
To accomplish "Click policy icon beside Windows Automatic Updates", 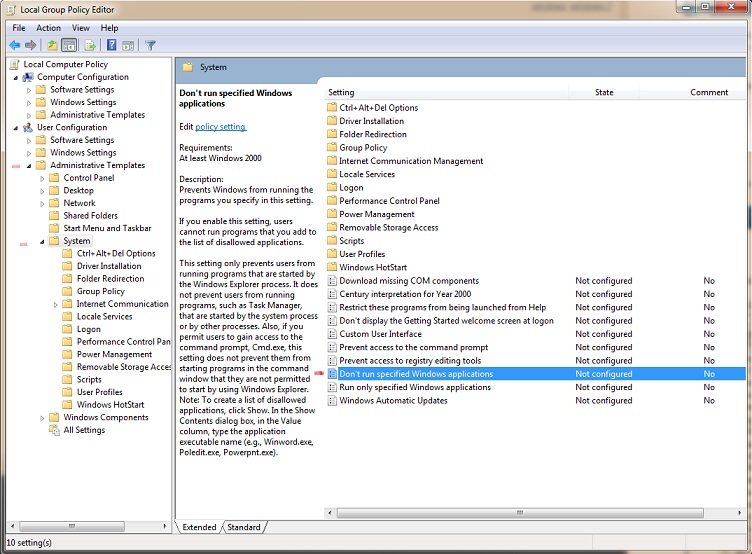I will point(332,401).
